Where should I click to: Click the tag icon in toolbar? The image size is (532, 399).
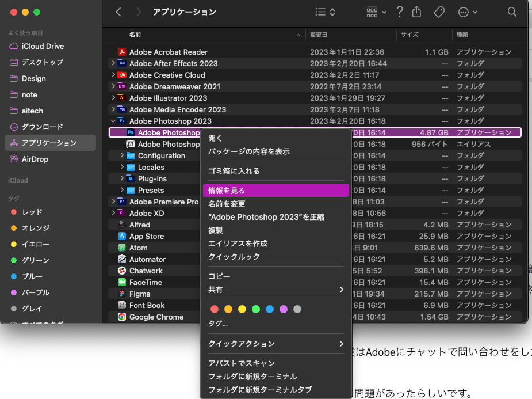[x=439, y=12]
